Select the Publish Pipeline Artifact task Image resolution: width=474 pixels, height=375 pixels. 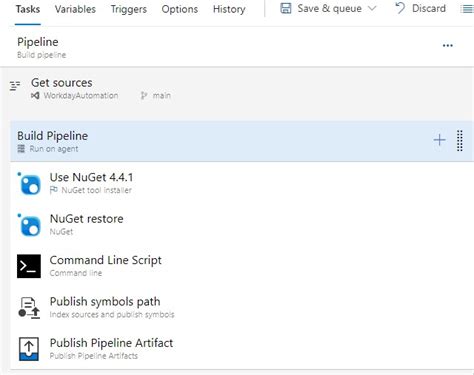(242, 348)
